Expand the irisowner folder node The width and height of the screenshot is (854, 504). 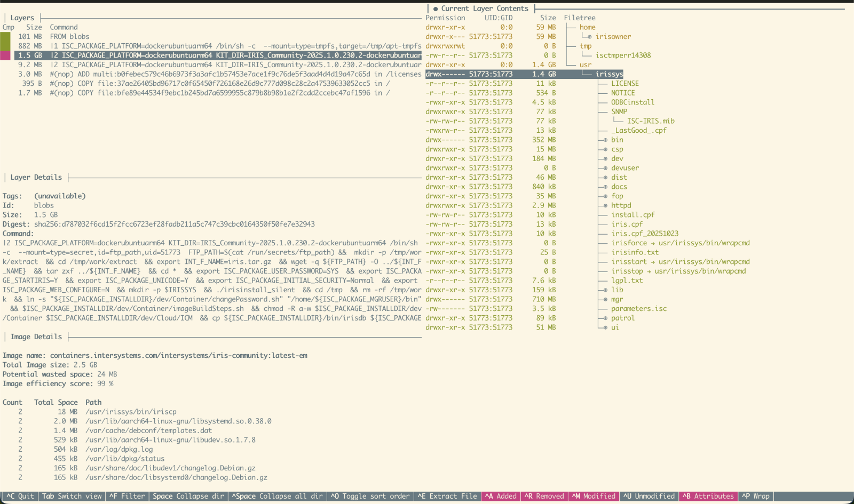(613, 37)
